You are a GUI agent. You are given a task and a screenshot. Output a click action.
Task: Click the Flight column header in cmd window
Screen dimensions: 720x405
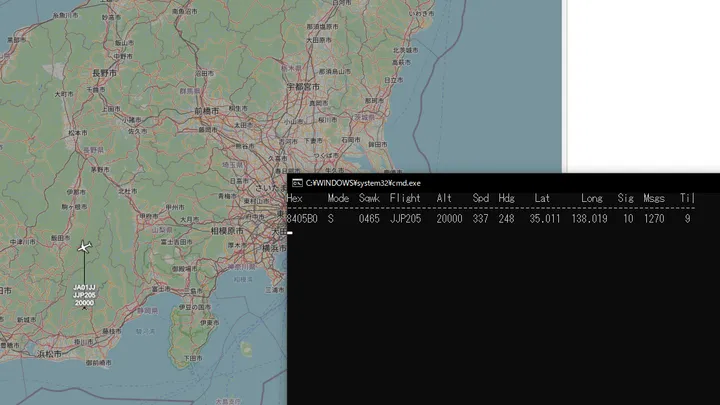click(405, 198)
